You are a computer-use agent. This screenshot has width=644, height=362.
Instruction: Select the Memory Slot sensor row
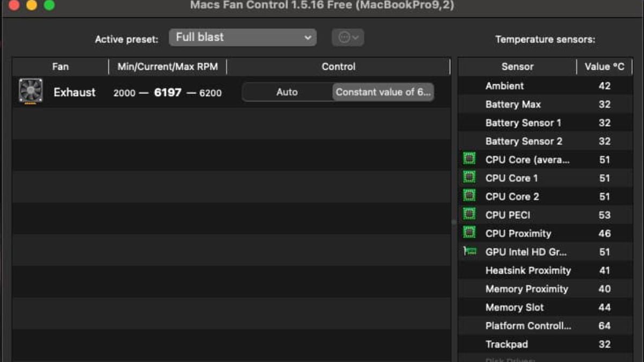545,307
